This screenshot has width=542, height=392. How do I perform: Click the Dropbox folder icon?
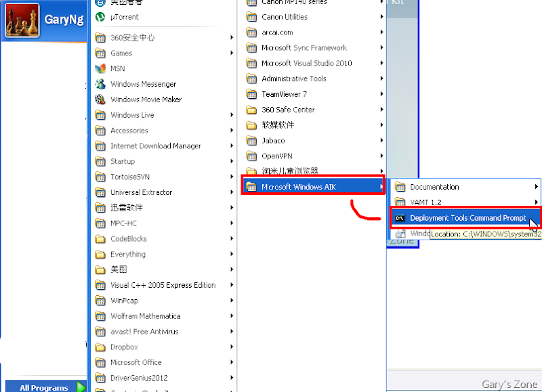[x=100, y=347]
